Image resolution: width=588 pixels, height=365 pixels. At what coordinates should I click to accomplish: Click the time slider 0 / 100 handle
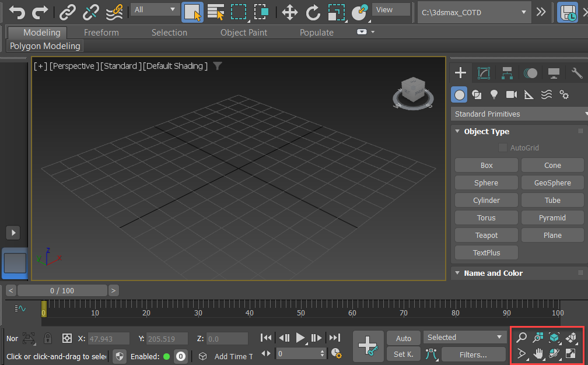(62, 290)
